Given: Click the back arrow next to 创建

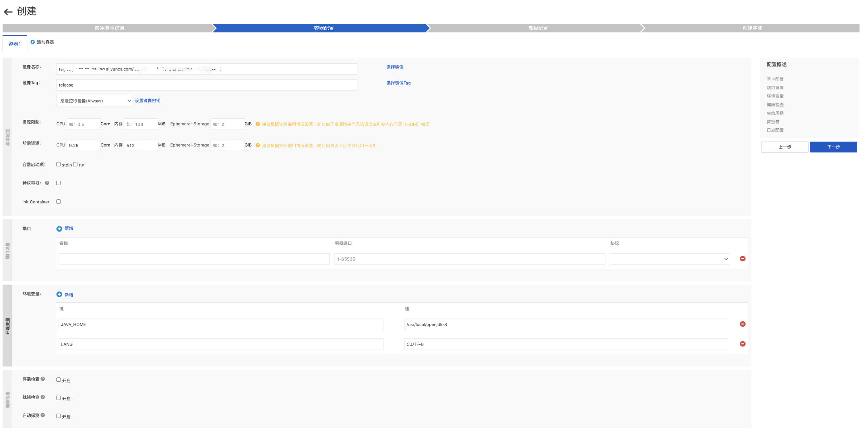Looking at the screenshot, I should point(8,12).
